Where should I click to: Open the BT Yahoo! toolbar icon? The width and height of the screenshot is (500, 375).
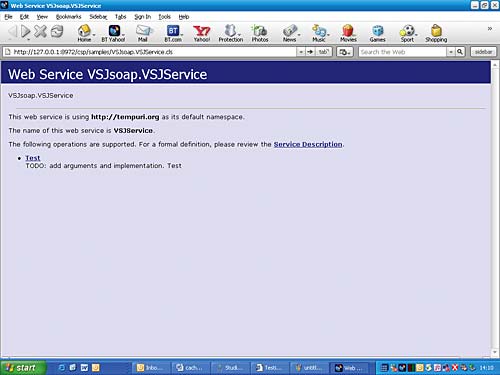(x=113, y=33)
